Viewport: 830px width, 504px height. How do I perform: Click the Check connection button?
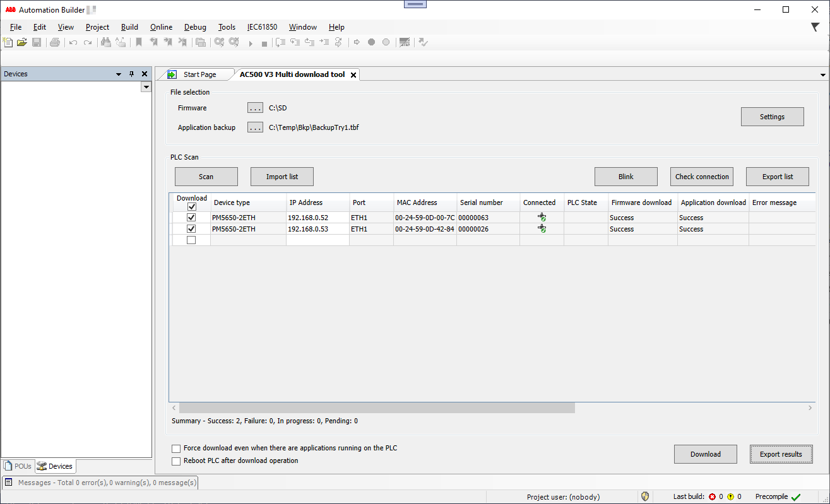pyautogui.click(x=702, y=177)
